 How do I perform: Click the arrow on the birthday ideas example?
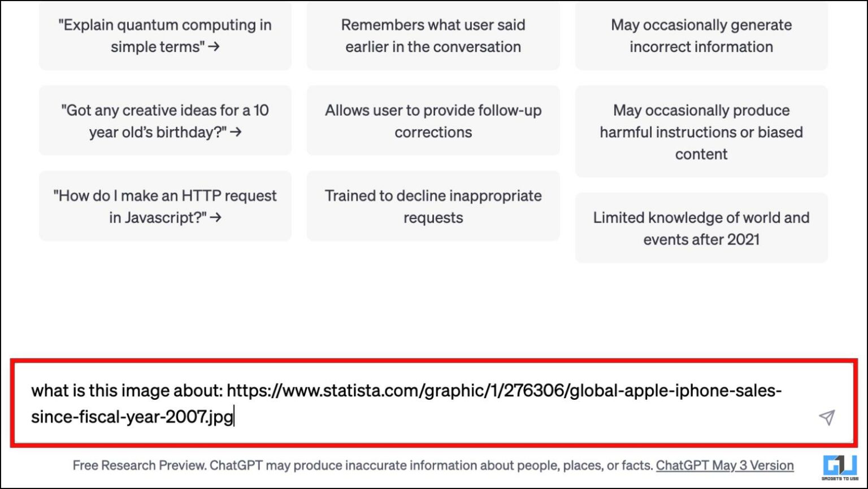coord(236,133)
